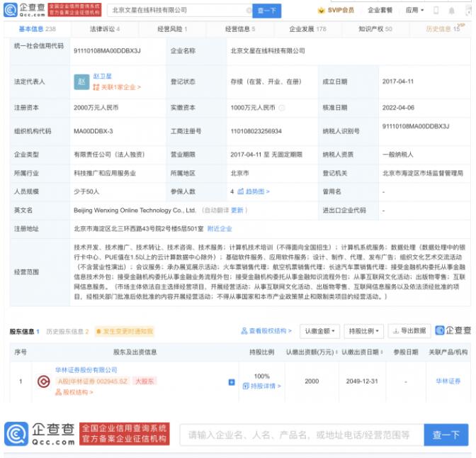The width and height of the screenshot is (476, 458).
Task: Open the 持股详情 link
Action: pos(262,386)
